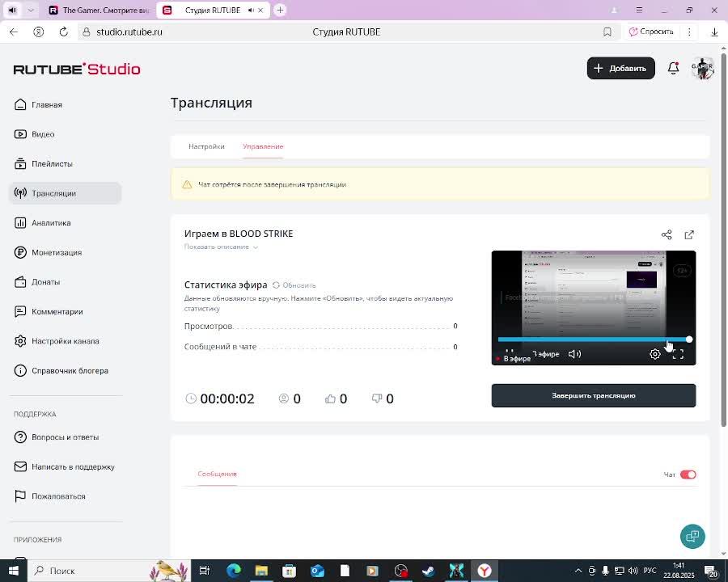728x582 pixels.
Task: Open Вопросы и ответы support page
Action: [56, 437]
